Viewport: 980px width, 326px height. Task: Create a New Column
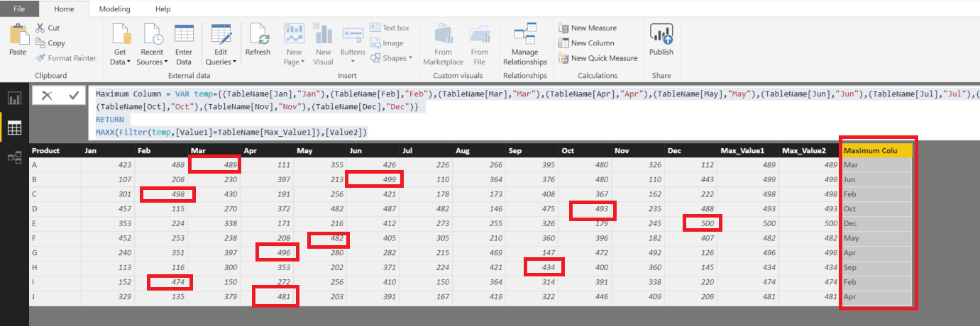pos(586,43)
